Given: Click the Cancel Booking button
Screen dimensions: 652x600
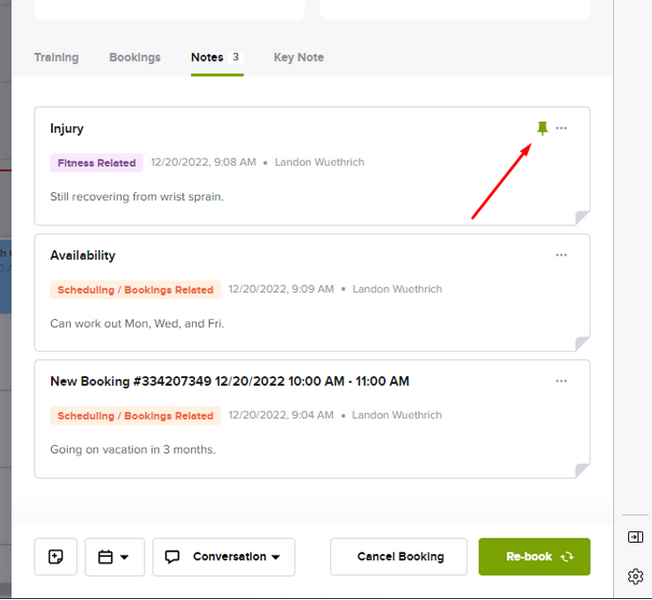Looking at the screenshot, I should [399, 557].
